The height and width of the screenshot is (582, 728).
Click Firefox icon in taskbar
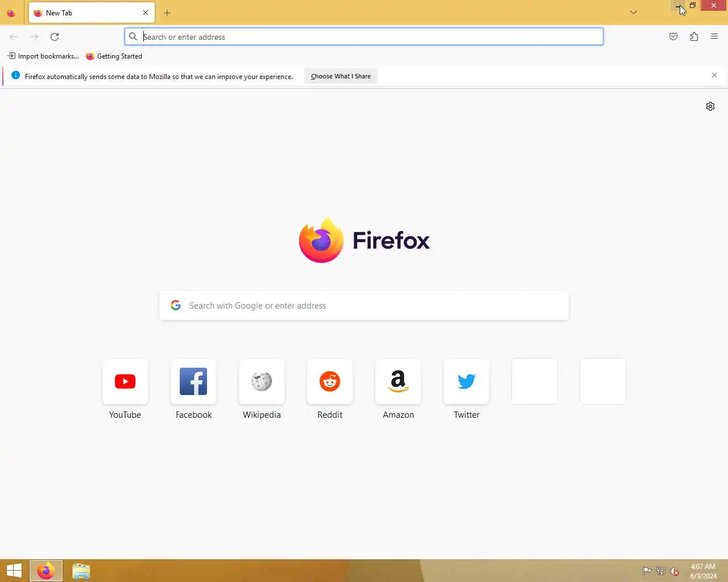[x=46, y=571]
